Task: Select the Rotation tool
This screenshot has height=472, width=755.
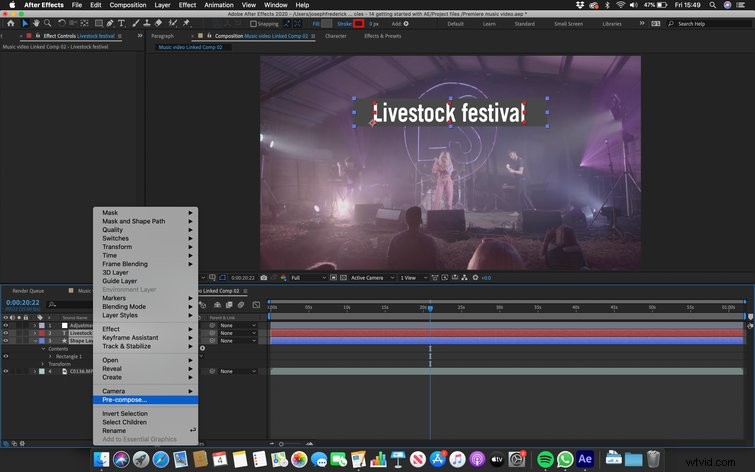Action: 62,23
